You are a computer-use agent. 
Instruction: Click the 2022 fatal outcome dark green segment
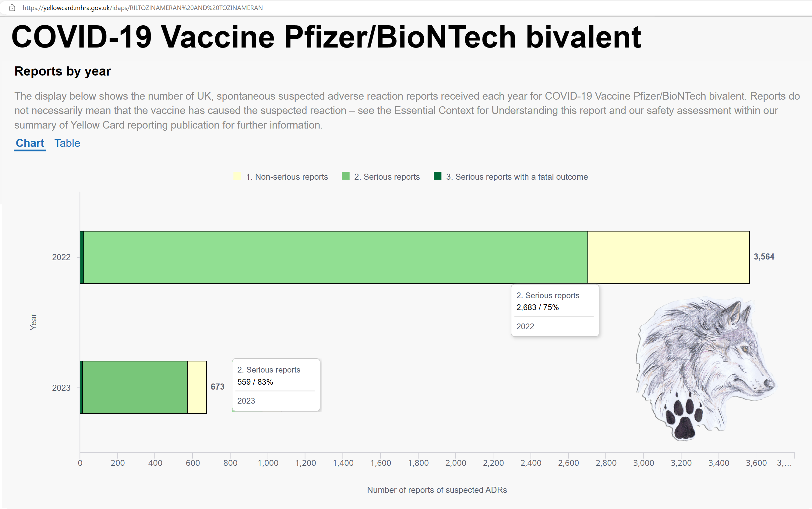(x=82, y=257)
